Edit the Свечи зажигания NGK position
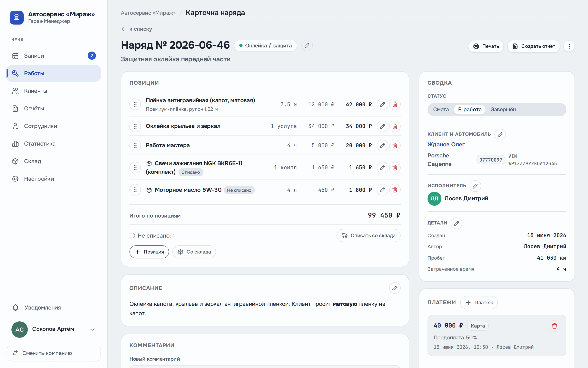The image size is (588, 368). 382,168
